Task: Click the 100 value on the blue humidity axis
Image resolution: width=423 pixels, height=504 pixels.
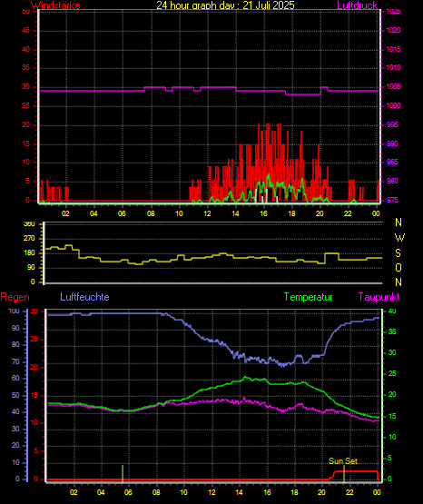Action: (14, 311)
